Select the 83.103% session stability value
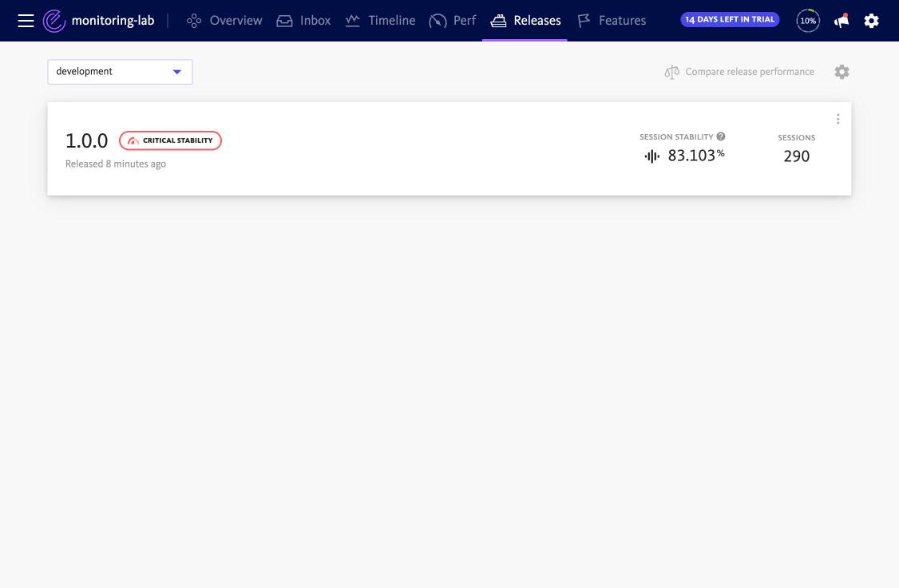This screenshot has width=899, height=588. coord(696,156)
